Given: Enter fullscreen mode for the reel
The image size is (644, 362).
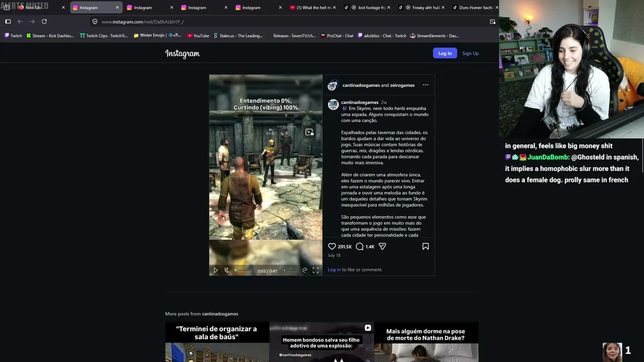Looking at the screenshot, I should pyautogui.click(x=315, y=270).
